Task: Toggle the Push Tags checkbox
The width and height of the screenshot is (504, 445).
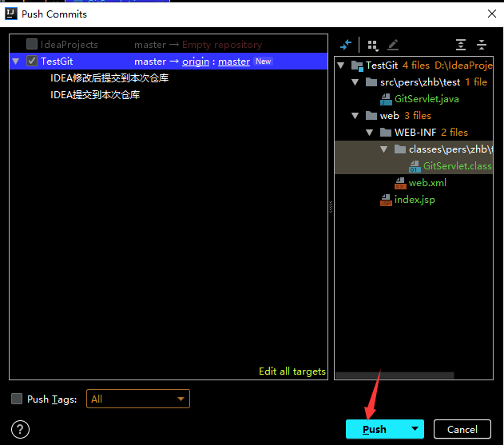Action: pyautogui.click(x=17, y=399)
